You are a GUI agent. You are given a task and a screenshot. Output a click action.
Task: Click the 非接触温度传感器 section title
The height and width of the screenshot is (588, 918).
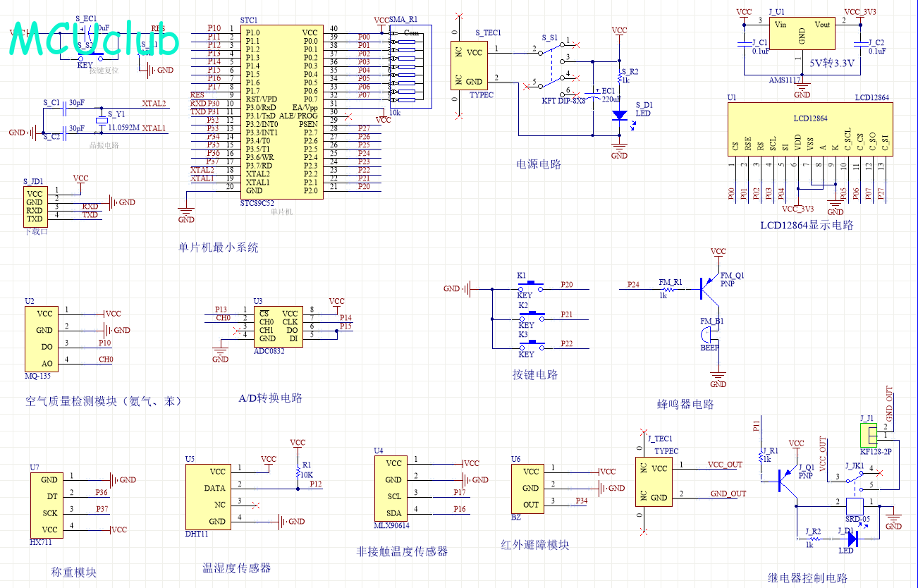402,551
